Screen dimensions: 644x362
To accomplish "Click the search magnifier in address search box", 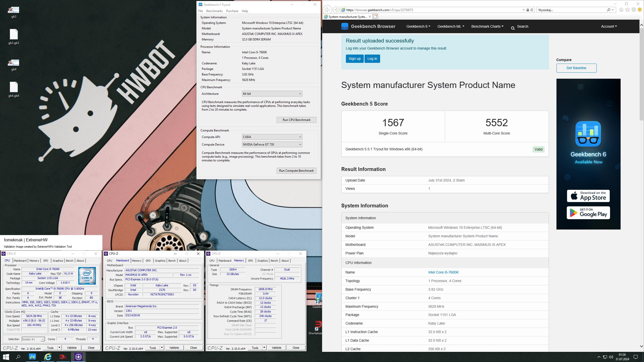I will 609,10.
